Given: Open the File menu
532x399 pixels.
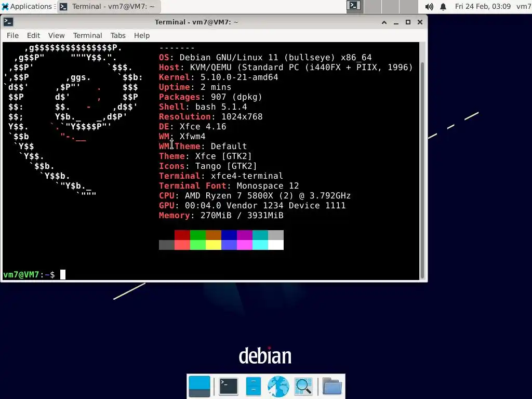Looking at the screenshot, I should 12,36.
